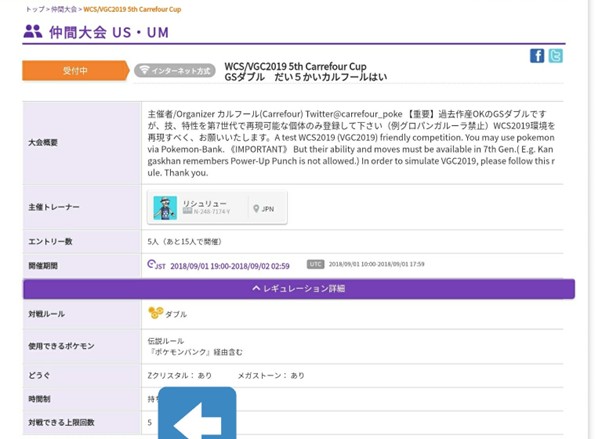
Task: Click the 対戦できる上限回数 row label
Action: coord(61,422)
